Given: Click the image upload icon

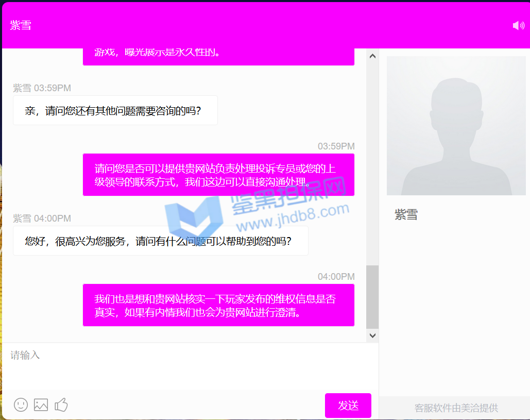Looking at the screenshot, I should pyautogui.click(x=41, y=405).
